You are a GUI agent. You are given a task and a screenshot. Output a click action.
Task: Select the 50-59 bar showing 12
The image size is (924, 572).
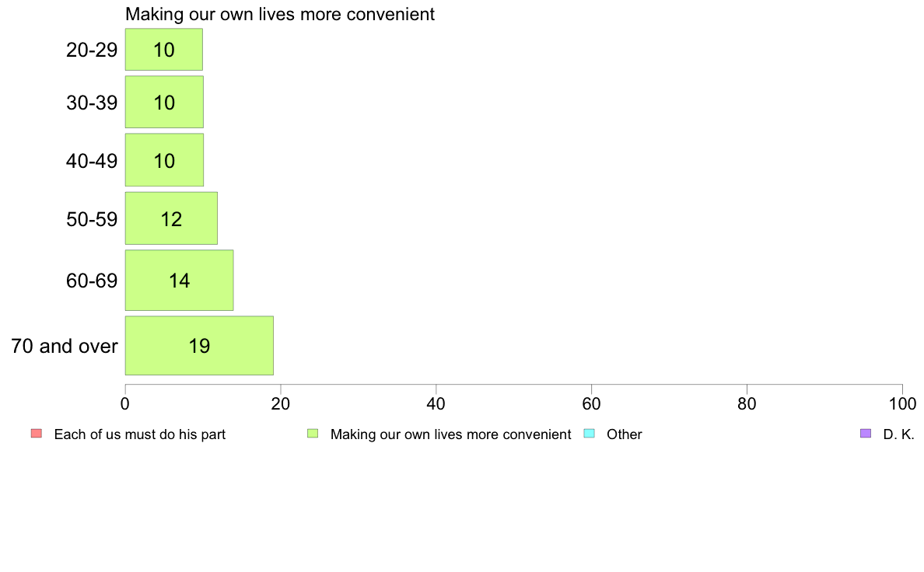pyautogui.click(x=171, y=218)
